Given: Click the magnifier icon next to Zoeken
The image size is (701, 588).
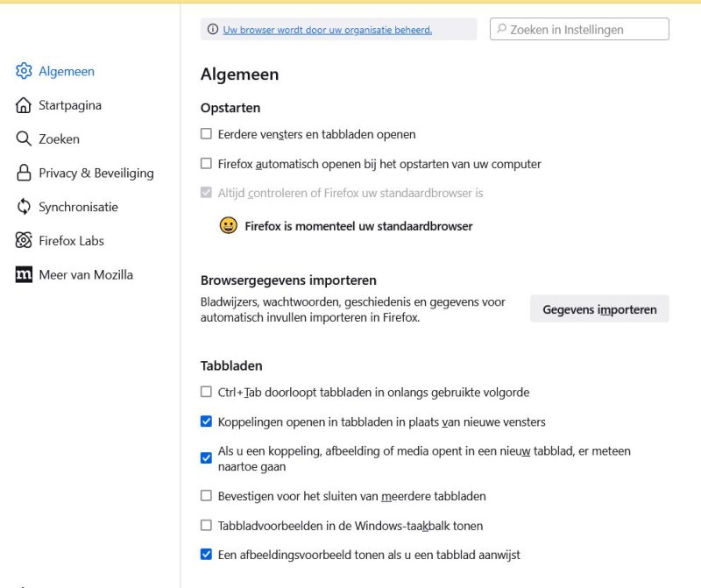Looking at the screenshot, I should coord(25,138).
